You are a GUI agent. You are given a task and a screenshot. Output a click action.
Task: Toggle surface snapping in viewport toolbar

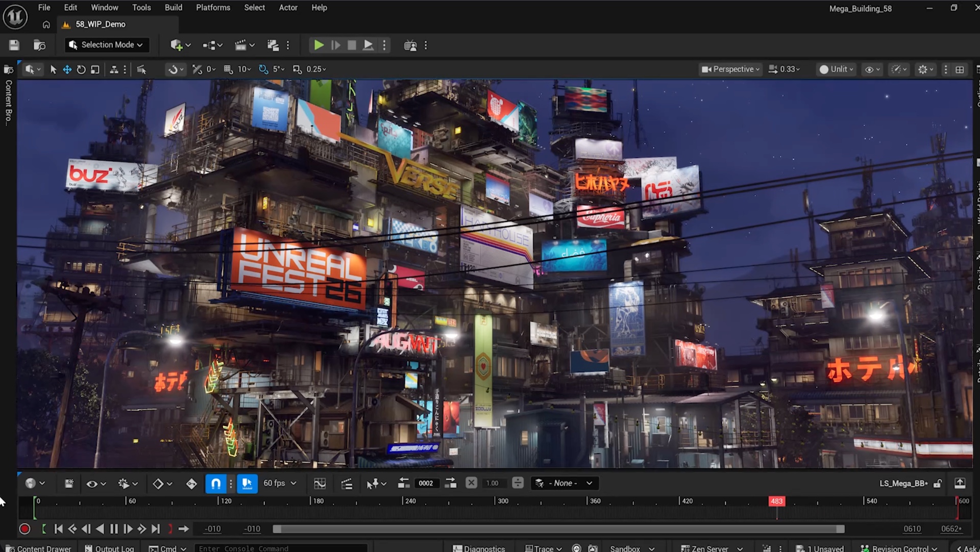pos(197,69)
